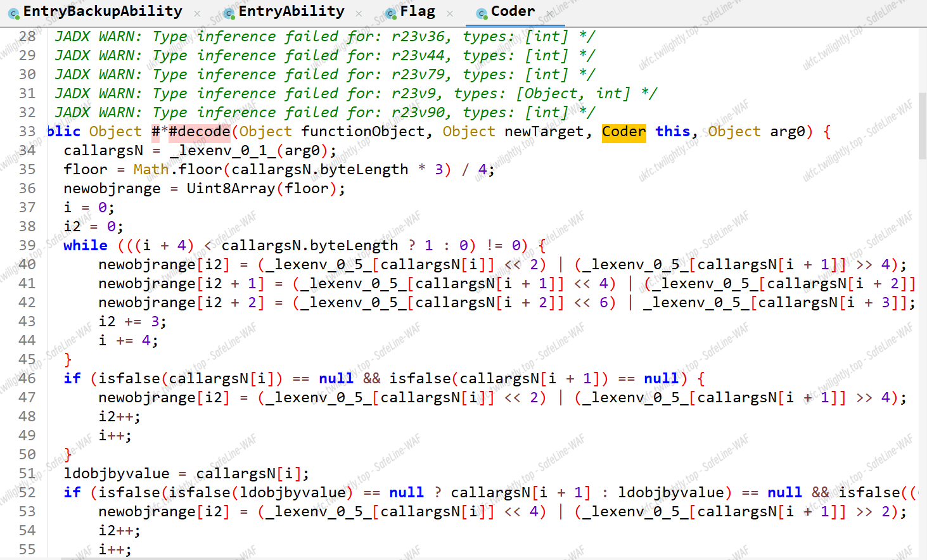Click line number 46 in the gutter
This screenshot has height=560, width=927.
27,379
